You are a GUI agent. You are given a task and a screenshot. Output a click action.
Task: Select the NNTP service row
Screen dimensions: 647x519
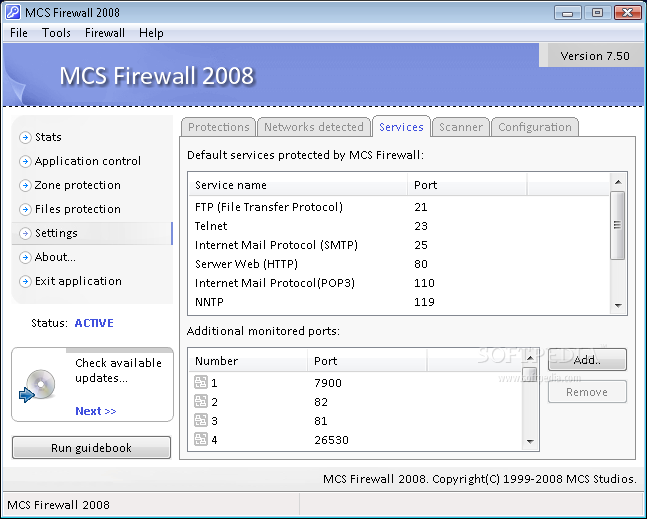pyautogui.click(x=399, y=302)
